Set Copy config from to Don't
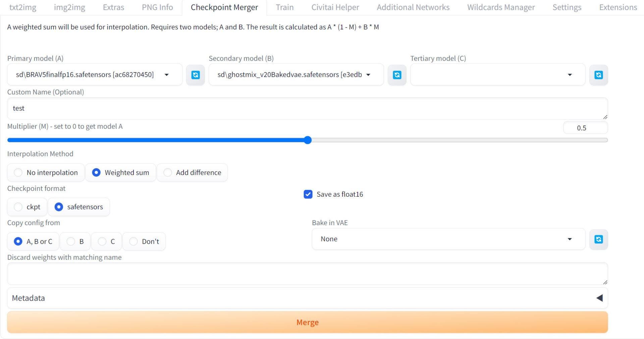The height and width of the screenshot is (339, 644). point(133,241)
